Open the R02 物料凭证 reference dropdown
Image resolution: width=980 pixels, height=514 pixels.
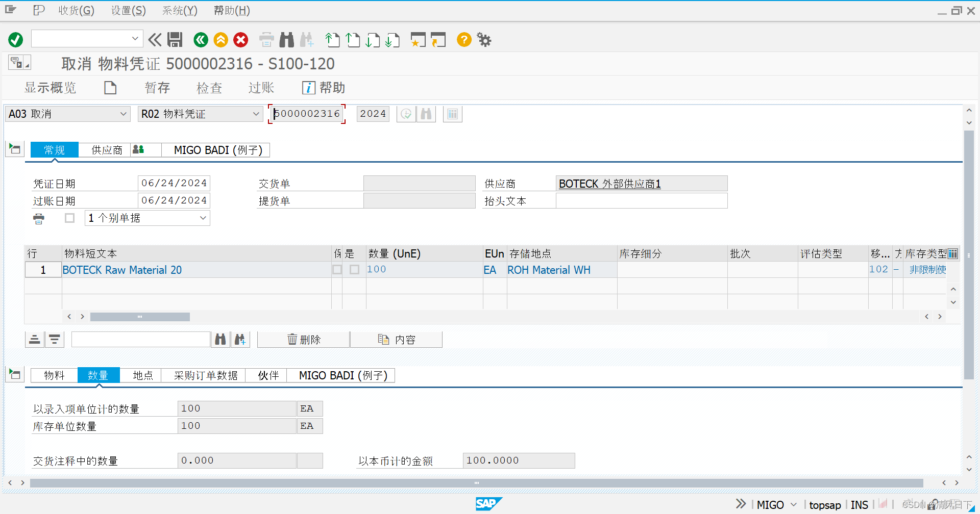(x=256, y=114)
